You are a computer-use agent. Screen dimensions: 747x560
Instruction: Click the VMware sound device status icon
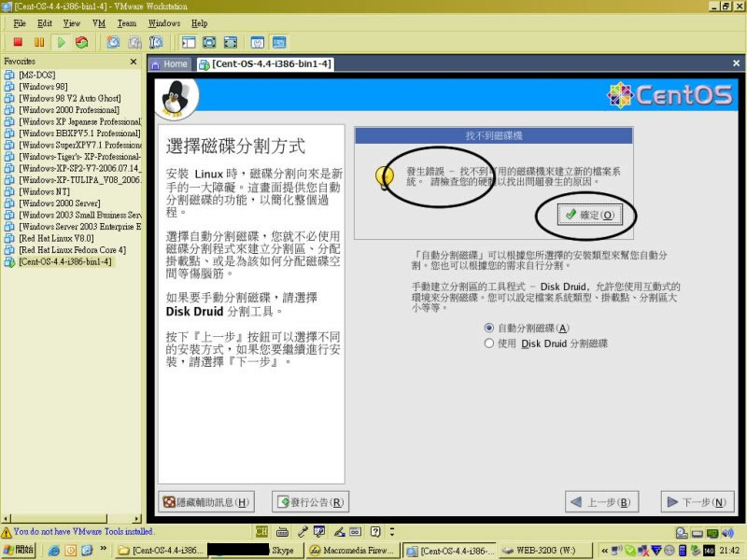[x=727, y=533]
